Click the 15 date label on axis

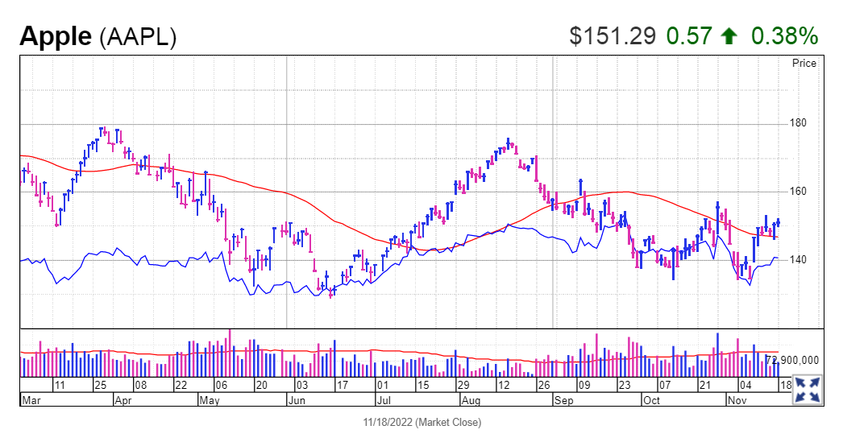(x=423, y=385)
